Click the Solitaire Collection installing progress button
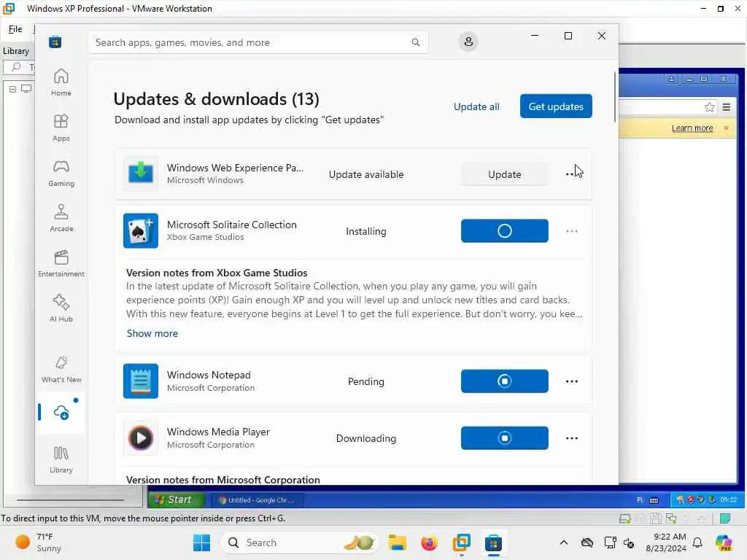 click(505, 231)
